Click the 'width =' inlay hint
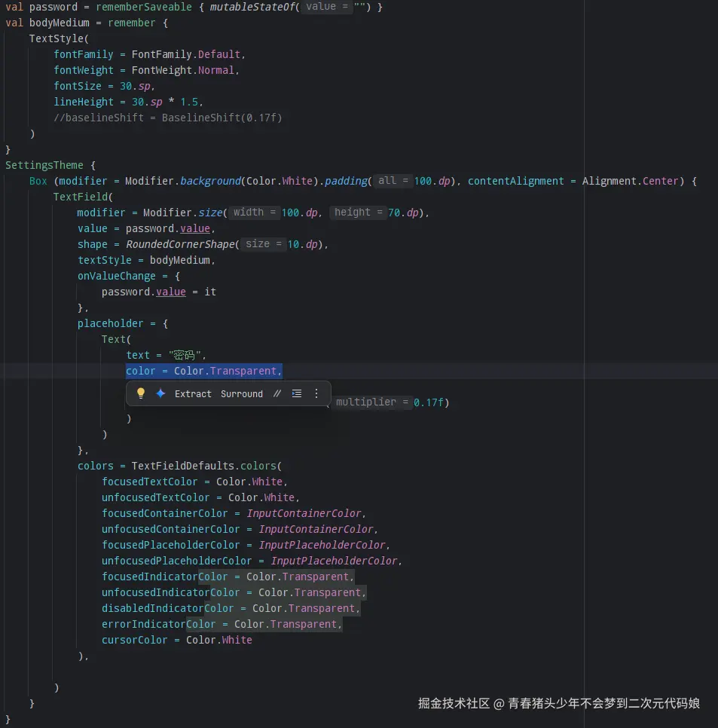Viewport: 718px width, 728px height. pyautogui.click(x=254, y=213)
